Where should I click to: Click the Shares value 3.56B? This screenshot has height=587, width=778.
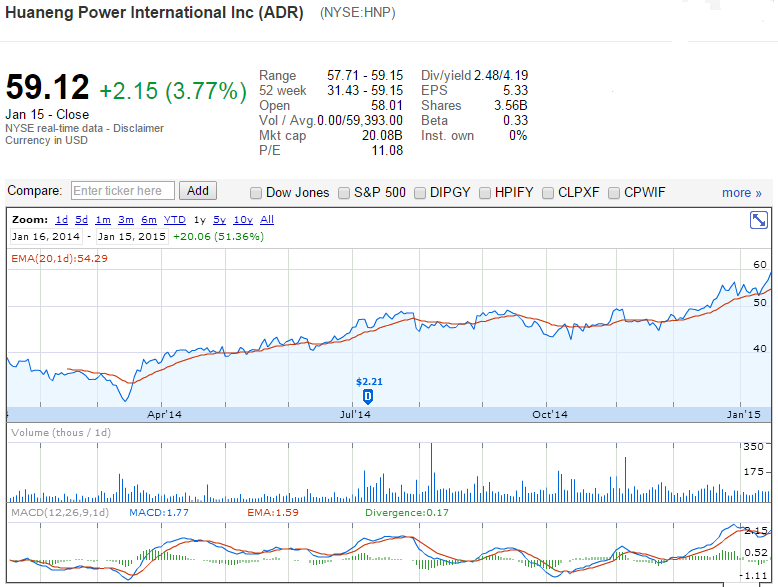pos(511,106)
